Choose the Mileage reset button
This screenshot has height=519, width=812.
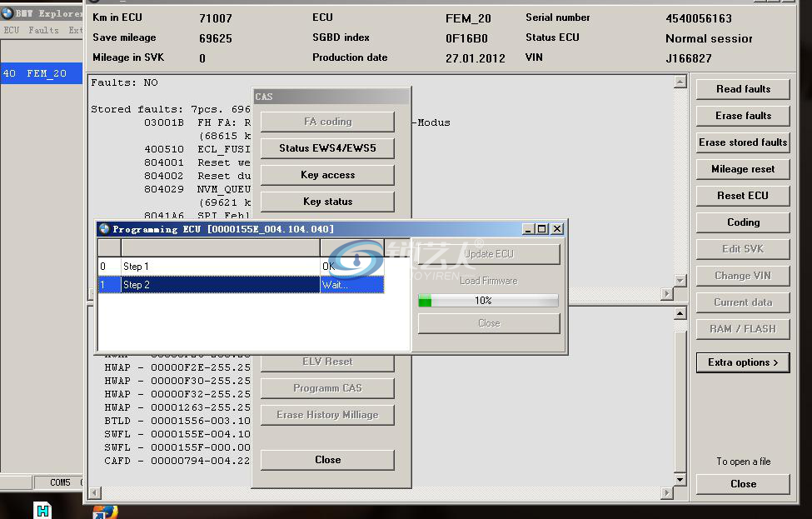743,169
